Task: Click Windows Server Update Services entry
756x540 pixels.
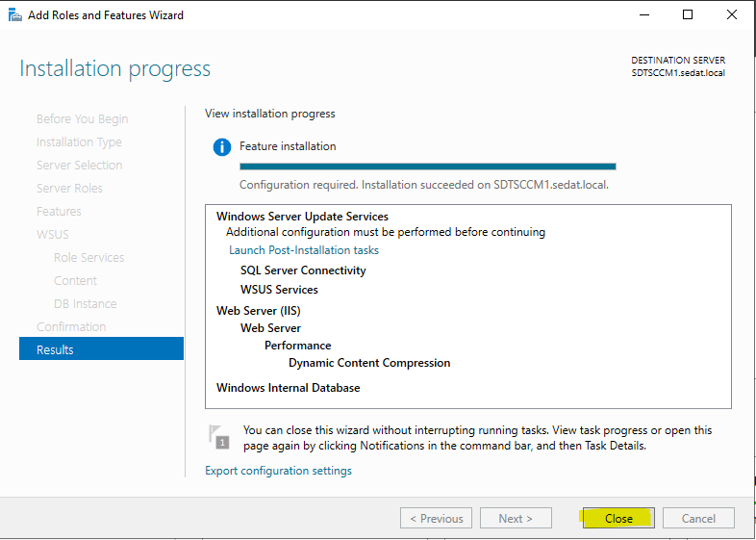Action: click(x=302, y=217)
